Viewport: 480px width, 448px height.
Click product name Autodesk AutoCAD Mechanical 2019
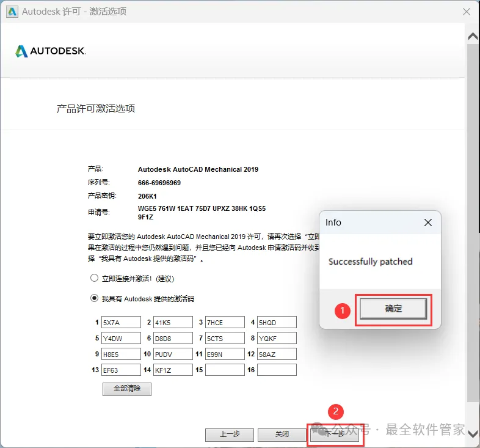pos(198,169)
